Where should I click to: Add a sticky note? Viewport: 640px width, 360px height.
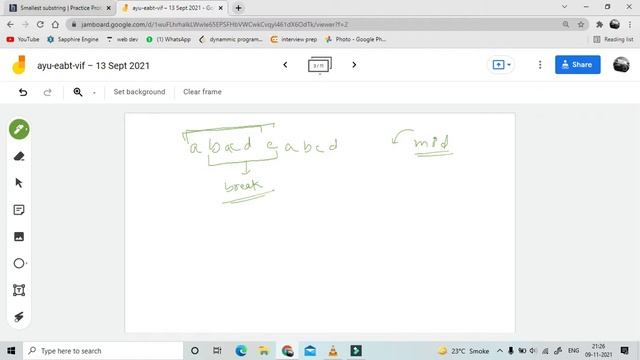19,210
